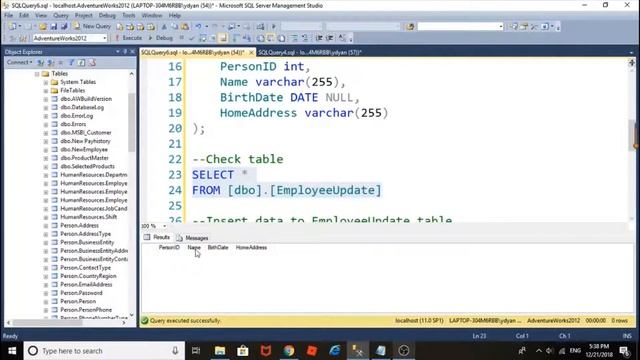Click the Cut scissors icon in toolbar

tap(164, 27)
